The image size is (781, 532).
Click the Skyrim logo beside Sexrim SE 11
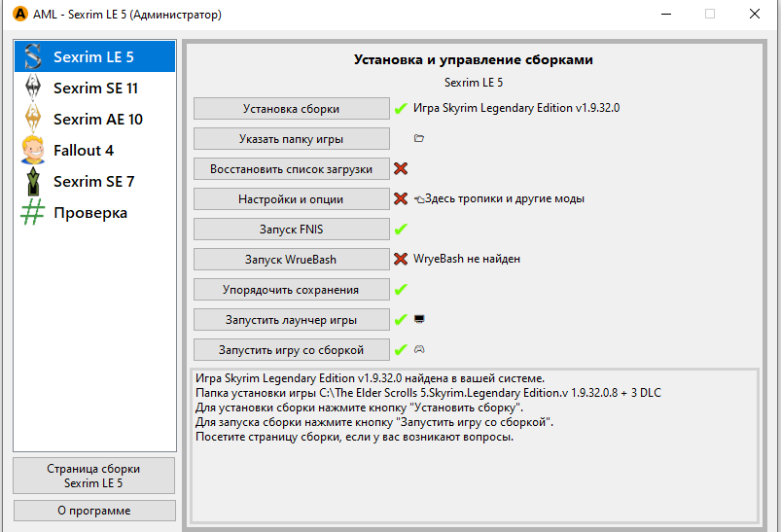(33, 88)
